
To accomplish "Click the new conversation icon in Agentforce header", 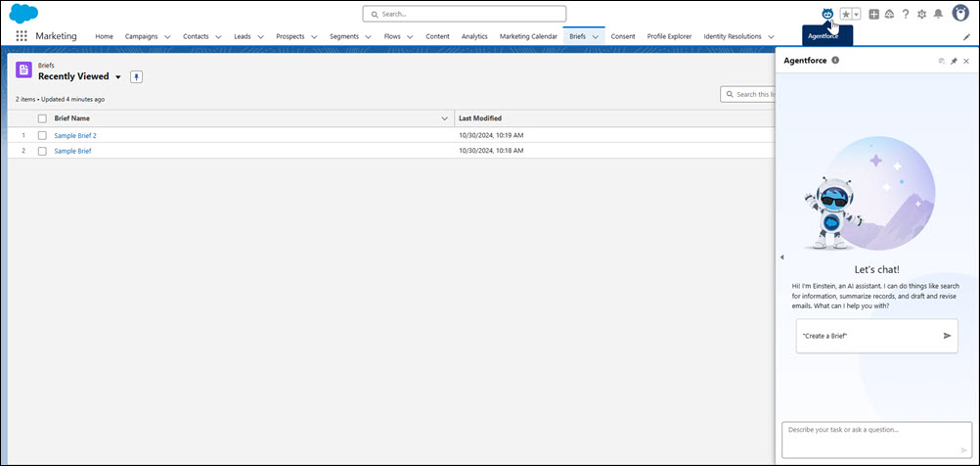I will [x=941, y=62].
